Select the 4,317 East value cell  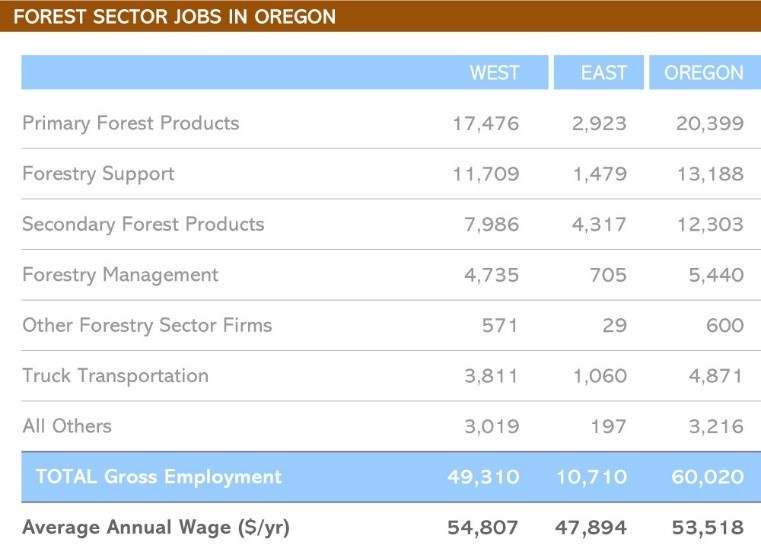599,224
